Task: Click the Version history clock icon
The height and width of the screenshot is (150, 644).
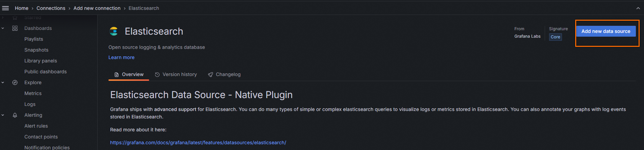Action: point(157,75)
